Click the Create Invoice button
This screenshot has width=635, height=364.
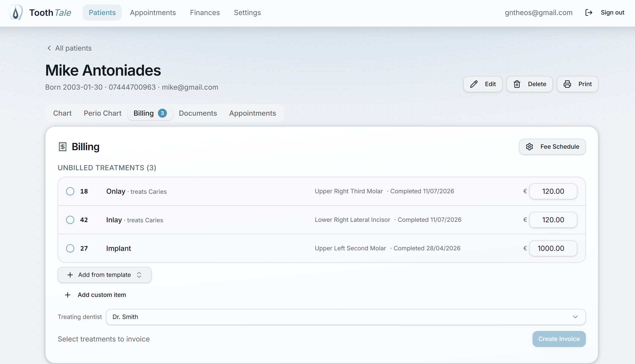coord(559,339)
